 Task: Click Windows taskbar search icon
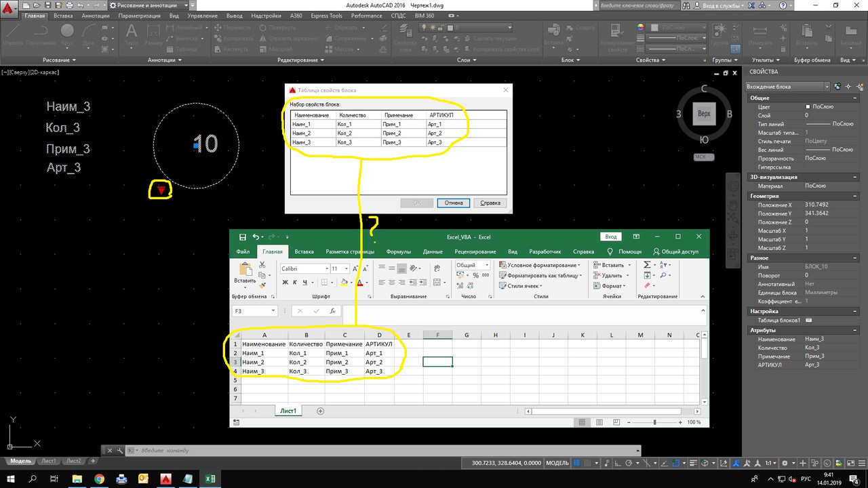(x=33, y=479)
